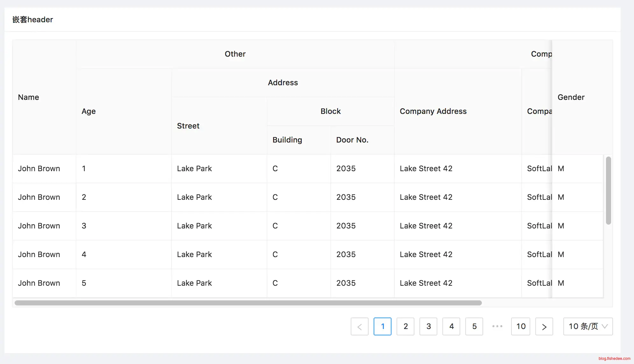The width and height of the screenshot is (634, 364).
Task: Go to page 2
Action: [x=405, y=326]
